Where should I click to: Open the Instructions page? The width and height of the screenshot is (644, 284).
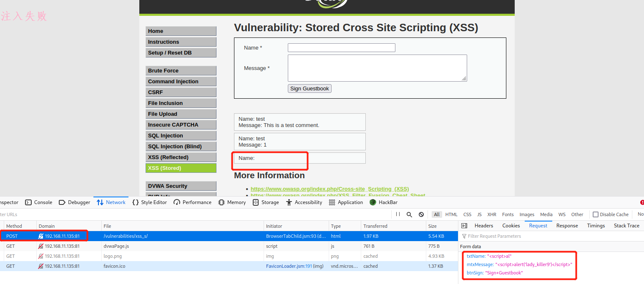(x=181, y=42)
